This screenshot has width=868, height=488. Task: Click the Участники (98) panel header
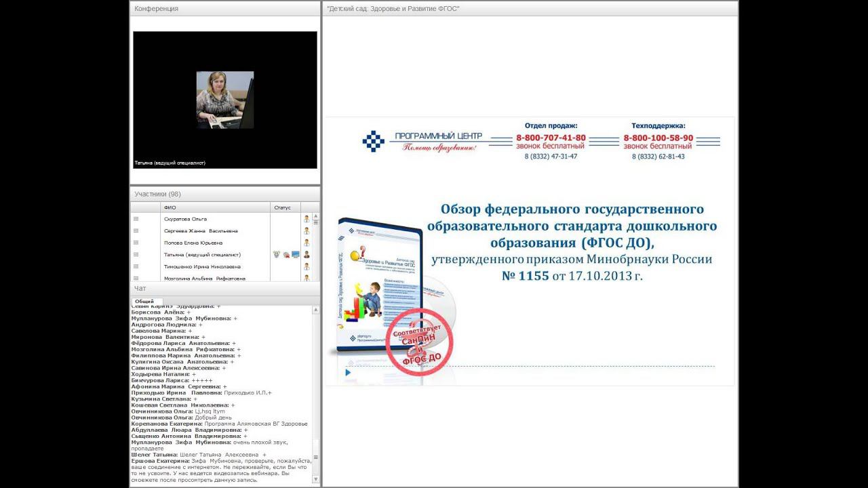224,194
